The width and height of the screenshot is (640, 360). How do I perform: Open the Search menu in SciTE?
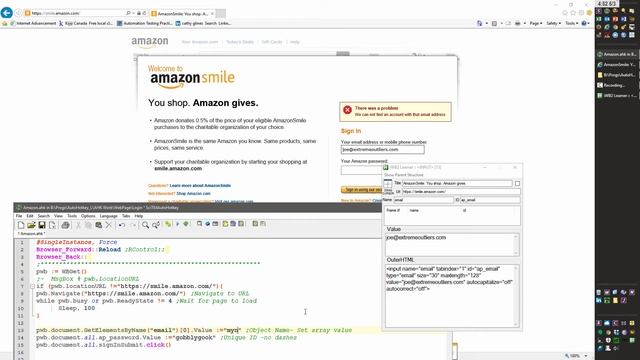[x=44, y=216]
